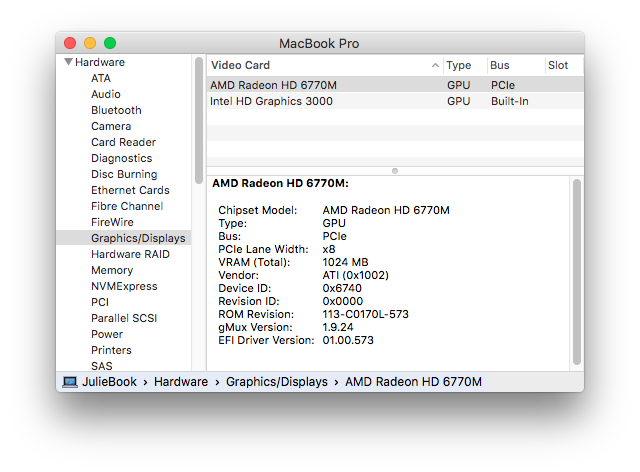This screenshot has width=640, height=472.
Task: Click GPU type cell for Intel HD Graphics
Action: (459, 101)
